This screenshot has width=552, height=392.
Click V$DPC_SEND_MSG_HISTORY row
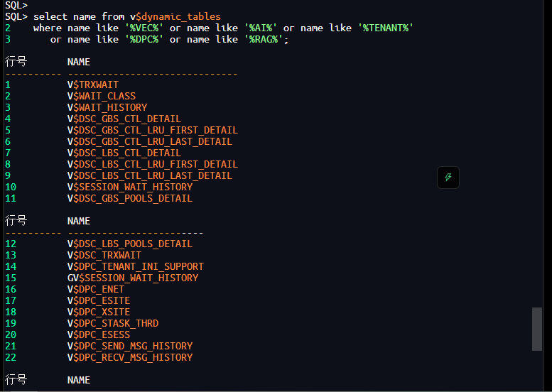click(x=130, y=347)
